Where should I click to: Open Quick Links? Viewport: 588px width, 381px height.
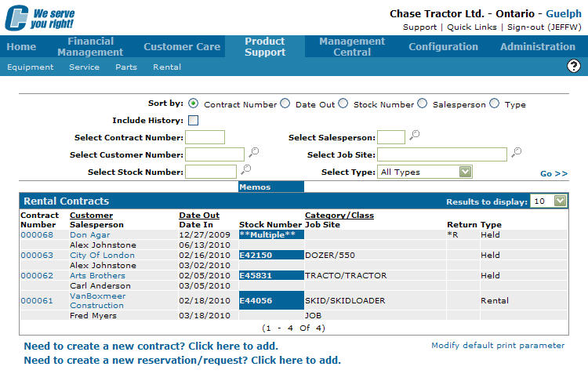coord(471,27)
